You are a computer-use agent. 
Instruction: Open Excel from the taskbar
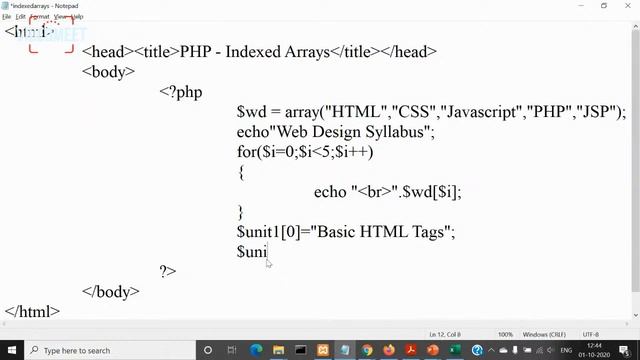[455, 350]
